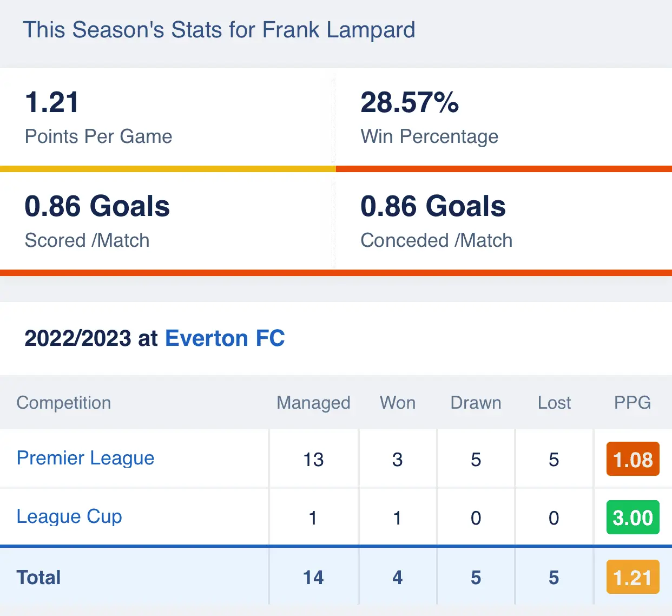Click the This Season's Stats heading

point(219,30)
